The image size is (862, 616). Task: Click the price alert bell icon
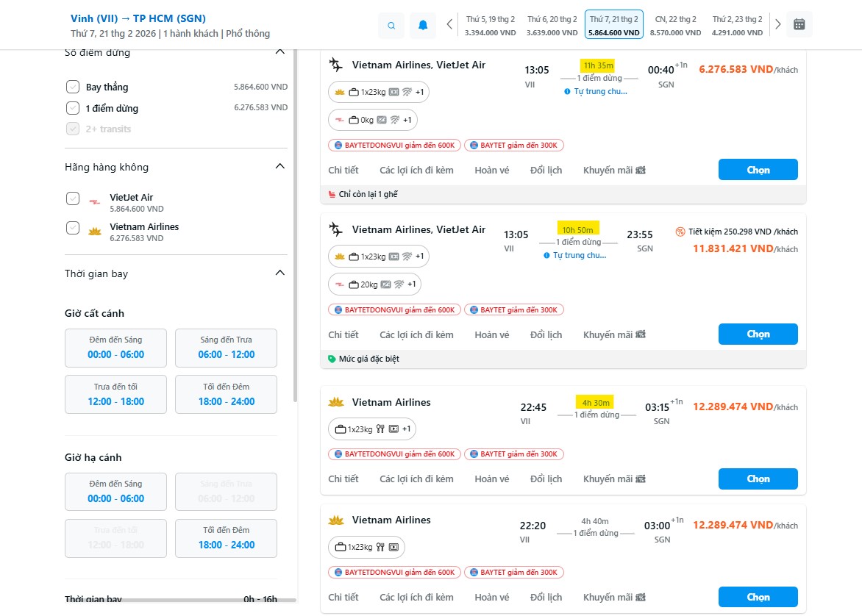(x=423, y=25)
